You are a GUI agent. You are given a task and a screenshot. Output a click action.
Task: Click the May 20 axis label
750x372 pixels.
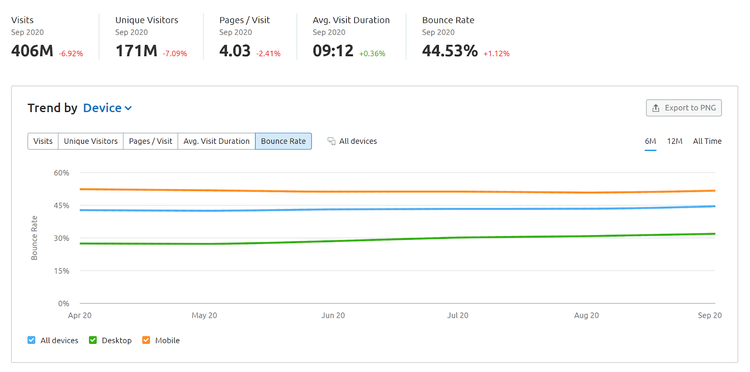tap(205, 316)
